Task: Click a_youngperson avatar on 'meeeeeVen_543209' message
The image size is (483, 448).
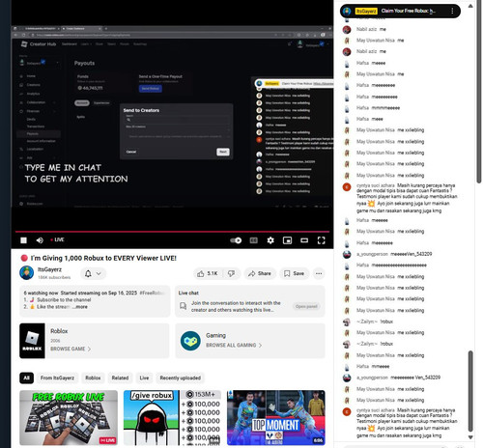Action: [347, 254]
